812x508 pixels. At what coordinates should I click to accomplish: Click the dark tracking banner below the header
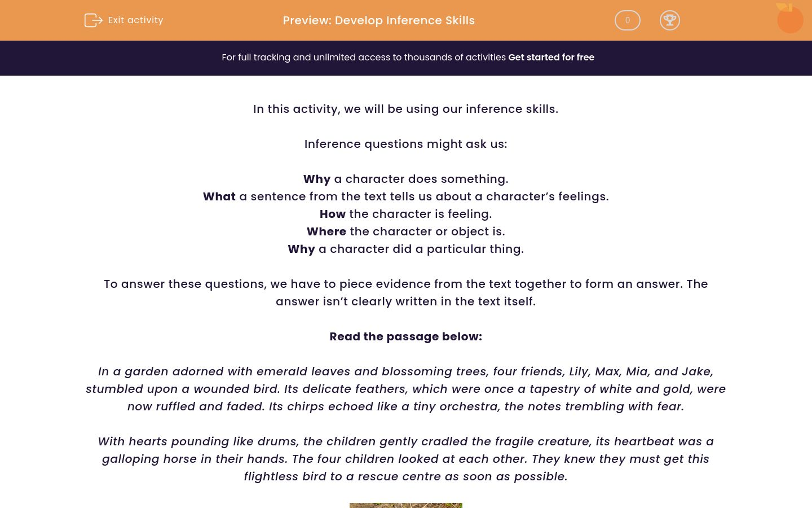[406, 58]
